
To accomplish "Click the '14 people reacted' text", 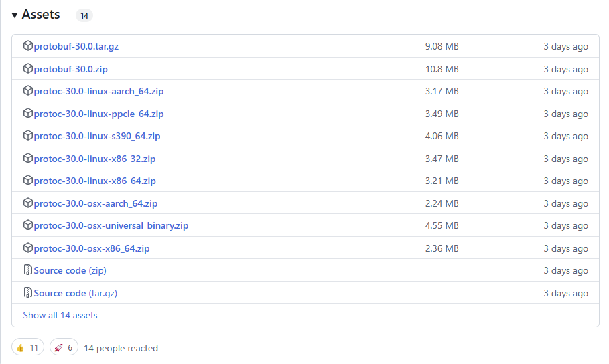I will click(121, 348).
